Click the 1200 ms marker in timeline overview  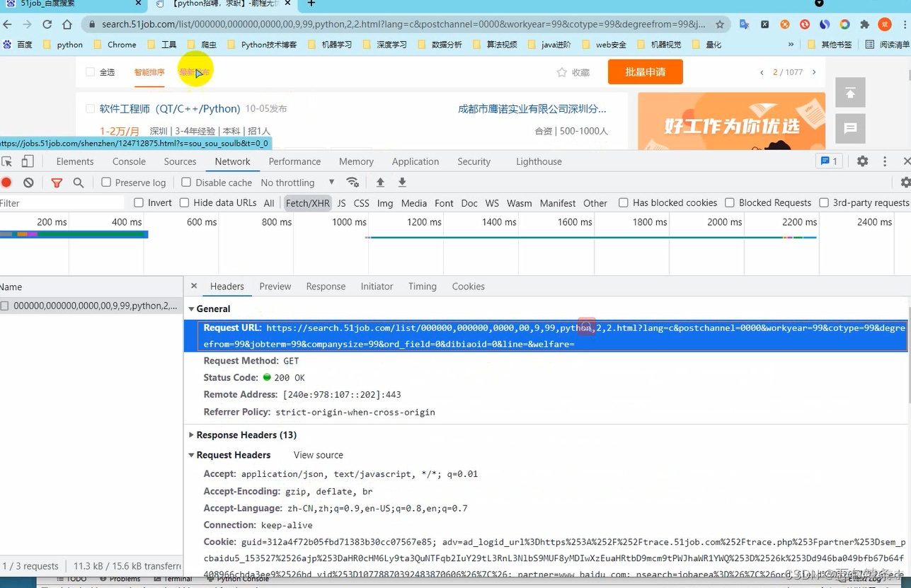tap(423, 222)
